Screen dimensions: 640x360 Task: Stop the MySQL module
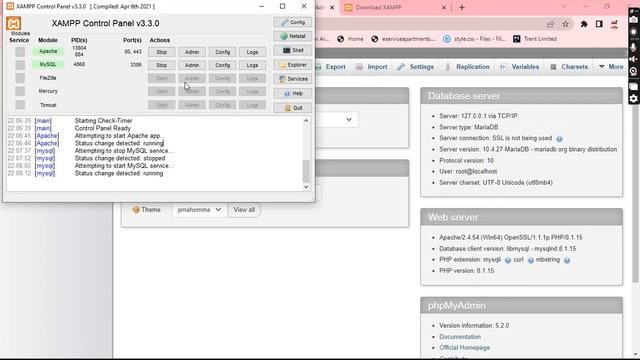tap(162, 65)
